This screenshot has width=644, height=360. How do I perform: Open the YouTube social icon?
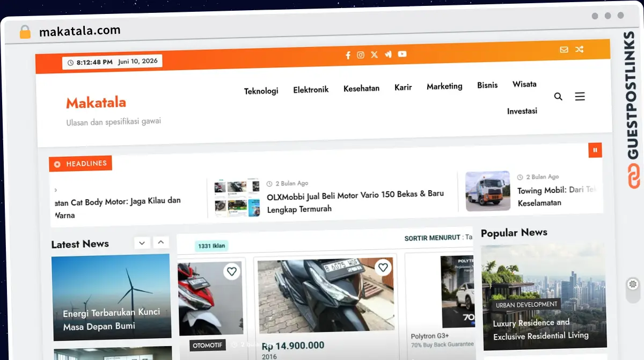tap(402, 54)
